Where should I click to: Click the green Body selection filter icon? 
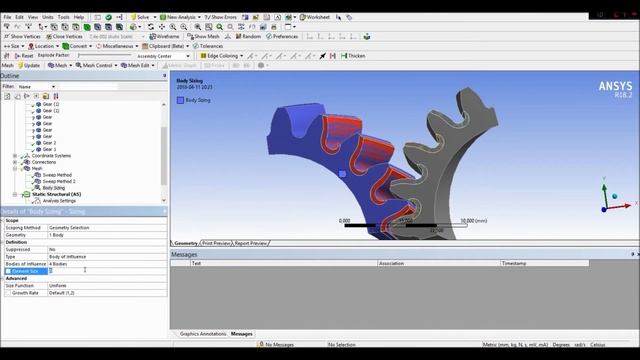point(87,27)
